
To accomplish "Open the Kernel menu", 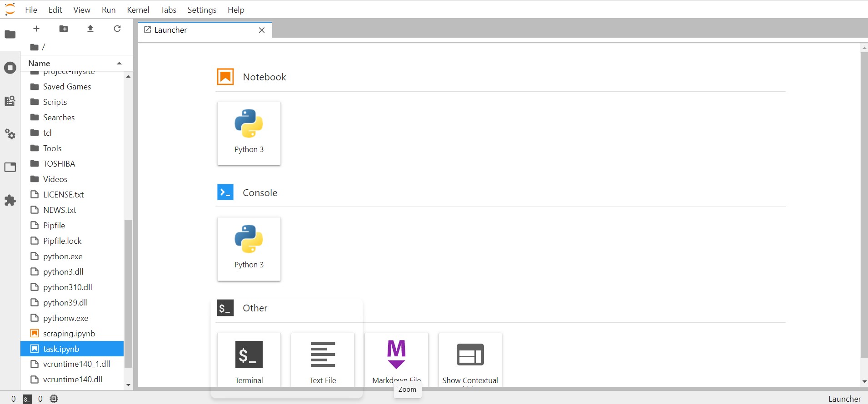I will tap(138, 10).
